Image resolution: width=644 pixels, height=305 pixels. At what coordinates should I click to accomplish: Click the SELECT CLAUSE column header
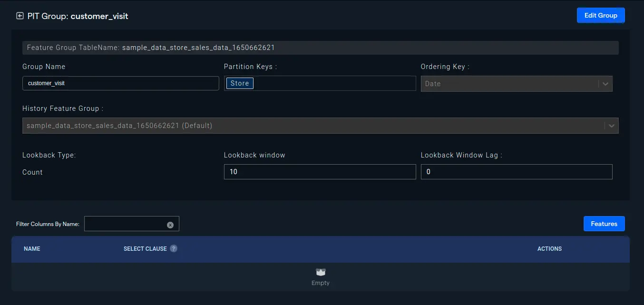(x=144, y=248)
